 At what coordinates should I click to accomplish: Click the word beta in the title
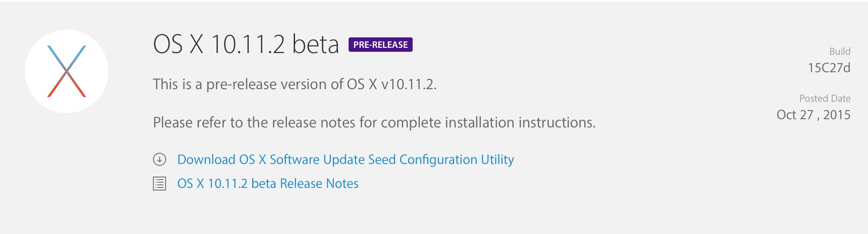coord(315,44)
